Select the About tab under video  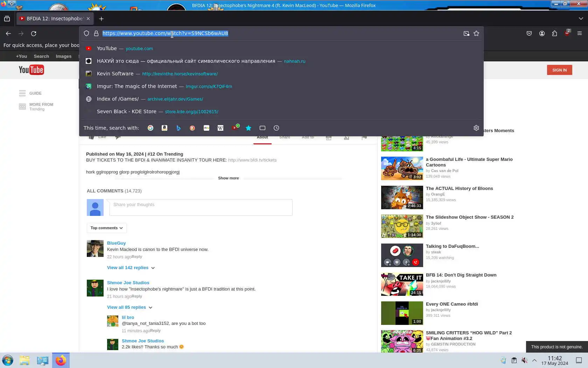point(262,137)
